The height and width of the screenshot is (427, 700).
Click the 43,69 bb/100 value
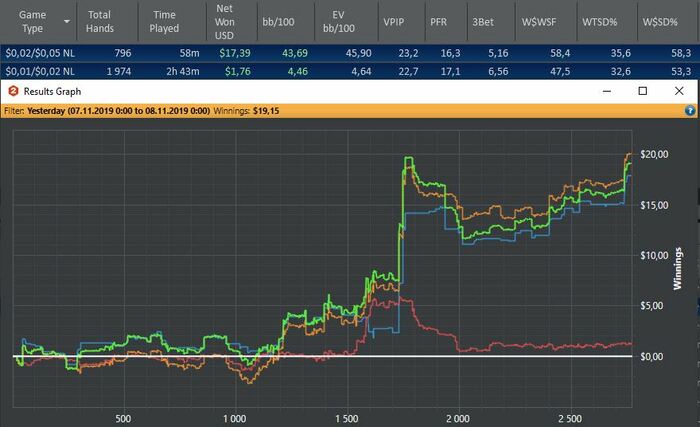tap(295, 53)
